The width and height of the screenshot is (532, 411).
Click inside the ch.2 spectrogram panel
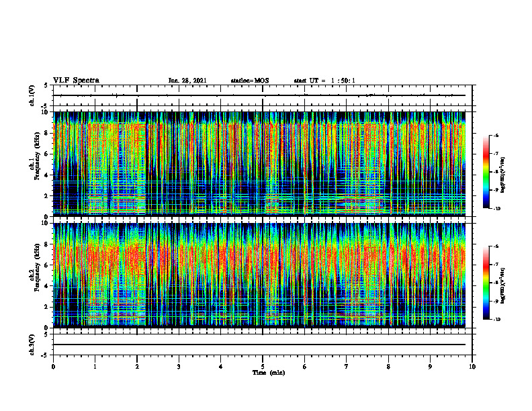coord(259,275)
